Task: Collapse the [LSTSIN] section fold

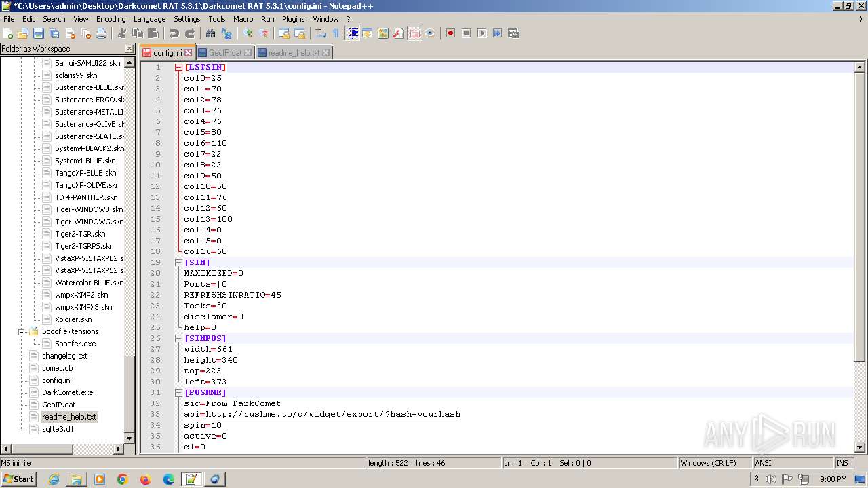Action: point(178,67)
